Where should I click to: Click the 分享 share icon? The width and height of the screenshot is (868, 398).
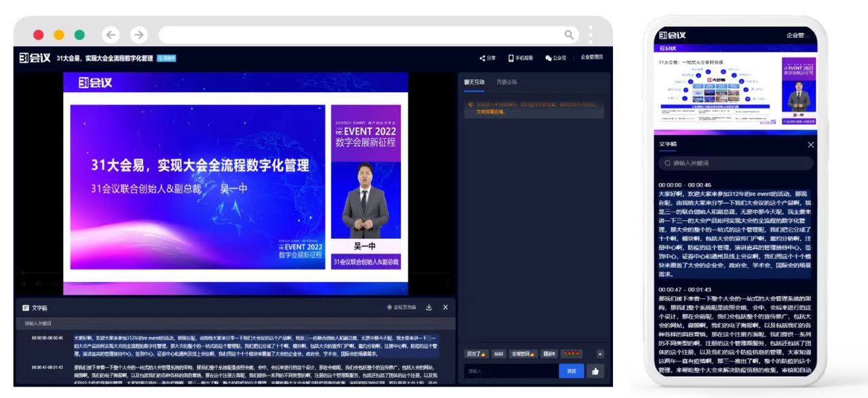pos(483,57)
